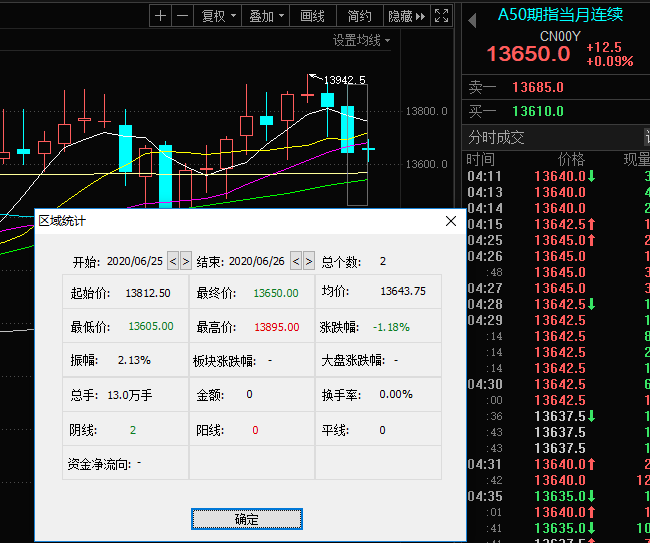
Task: Click start date 2020/06/25
Action: tap(135, 261)
